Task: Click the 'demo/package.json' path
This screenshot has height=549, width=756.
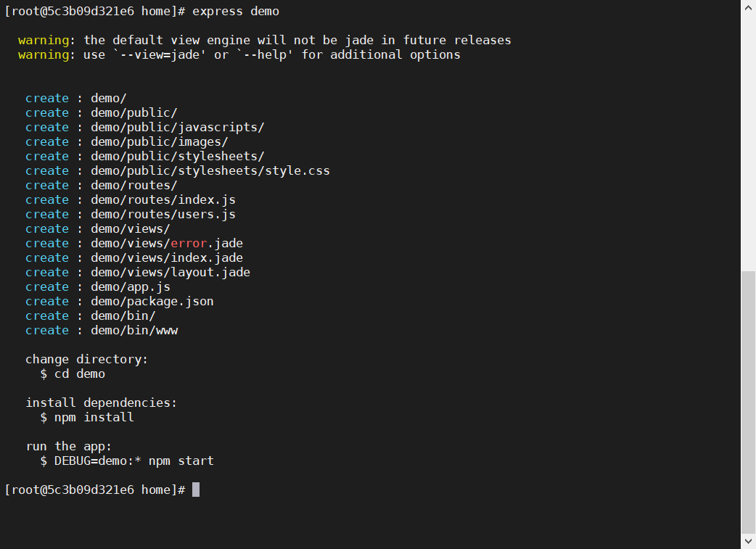Action: pyautogui.click(x=152, y=301)
